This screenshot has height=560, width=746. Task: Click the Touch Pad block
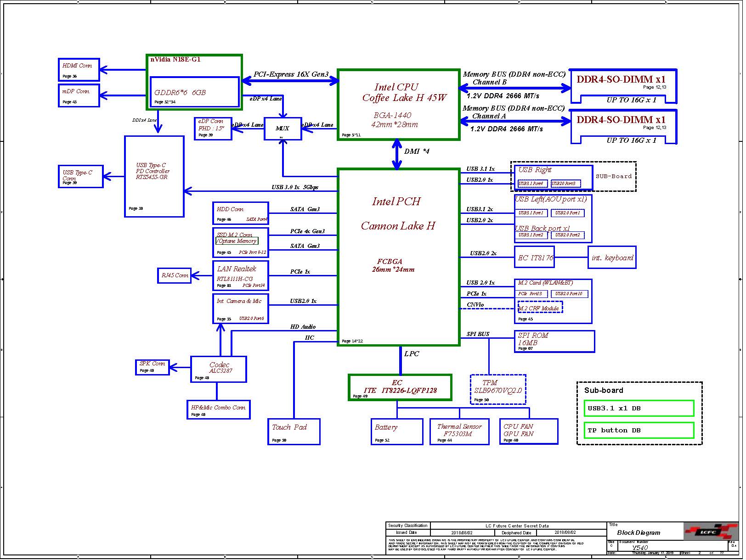coord(294,431)
